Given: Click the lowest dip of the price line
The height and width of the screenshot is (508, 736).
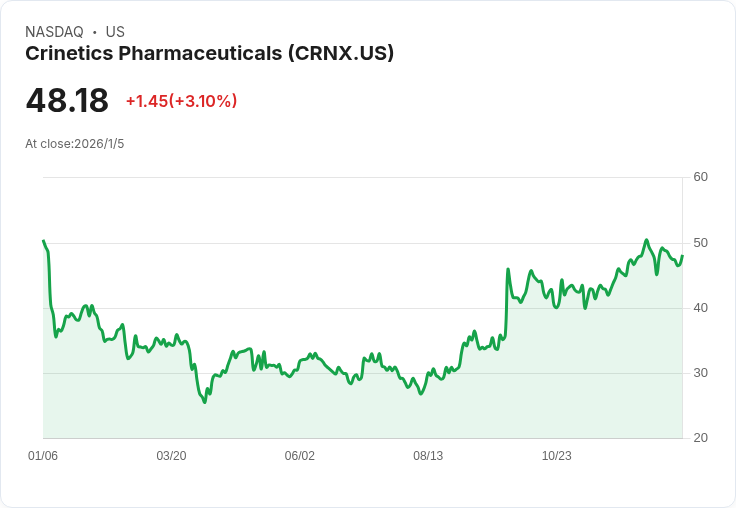Looking at the screenshot, I should coord(205,402).
